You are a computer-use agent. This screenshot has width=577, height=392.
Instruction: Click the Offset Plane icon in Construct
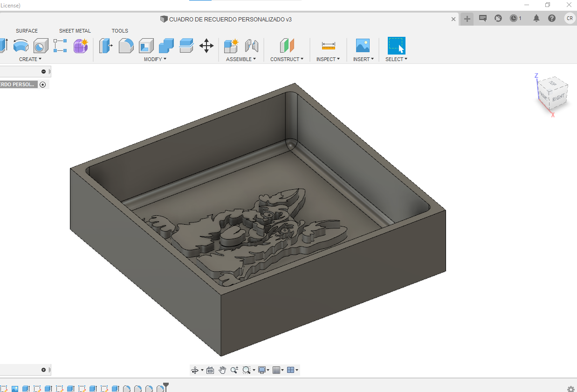pos(287,46)
